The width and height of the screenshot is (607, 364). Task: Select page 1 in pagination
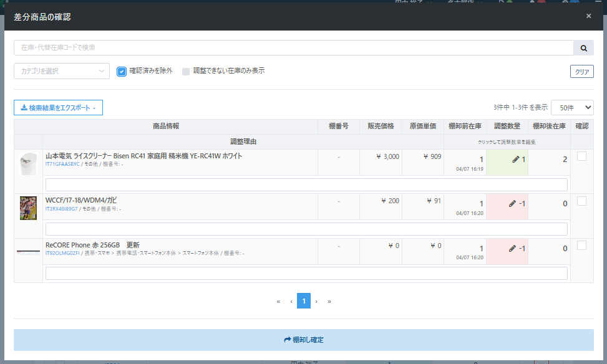coord(304,301)
